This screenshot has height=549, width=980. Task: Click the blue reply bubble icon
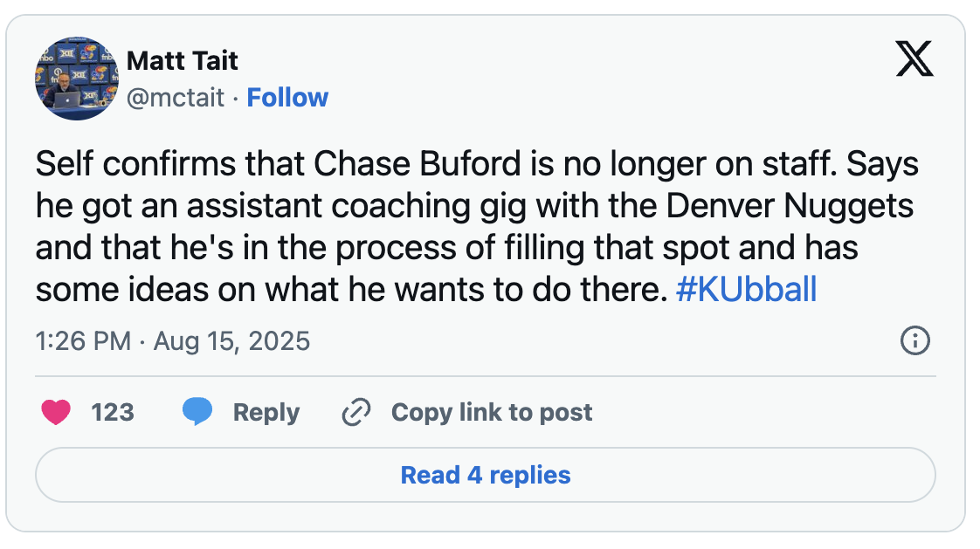click(x=197, y=412)
